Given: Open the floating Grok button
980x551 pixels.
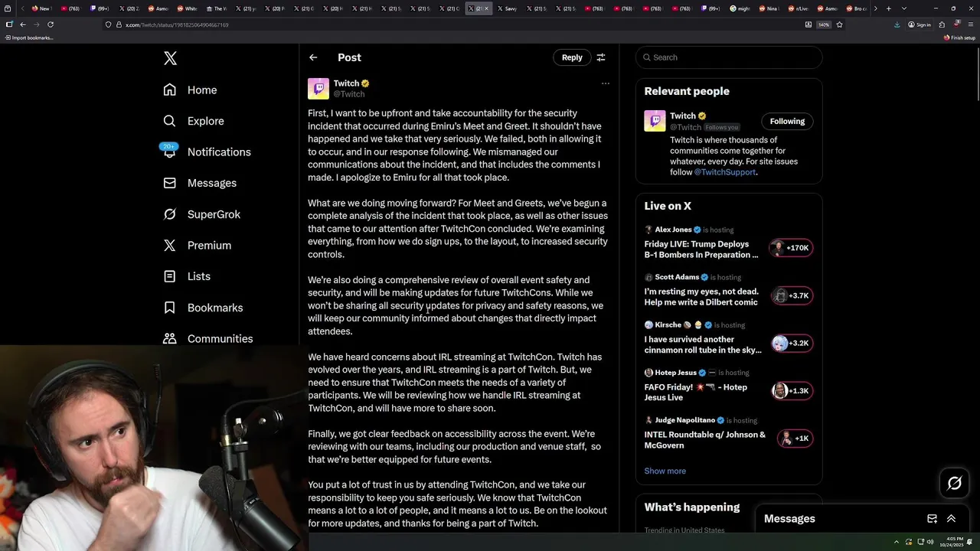Looking at the screenshot, I should (x=954, y=483).
